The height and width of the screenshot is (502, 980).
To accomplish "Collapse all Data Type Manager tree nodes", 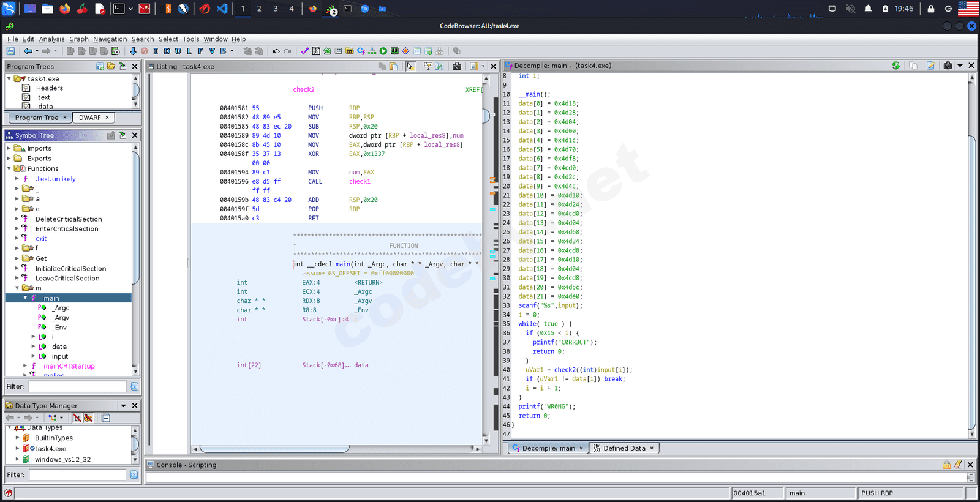I will tap(106, 418).
